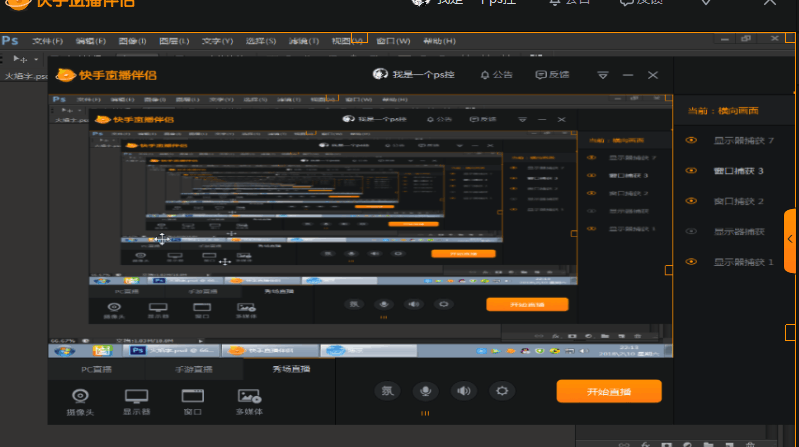Open 反馈 feedback in the fully visible title bar

pyautogui.click(x=552, y=75)
